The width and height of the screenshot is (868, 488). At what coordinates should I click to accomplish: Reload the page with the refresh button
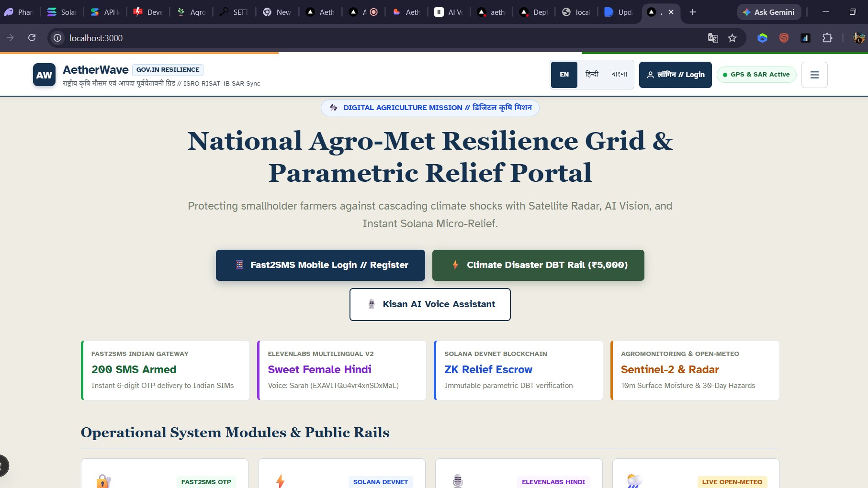click(32, 38)
